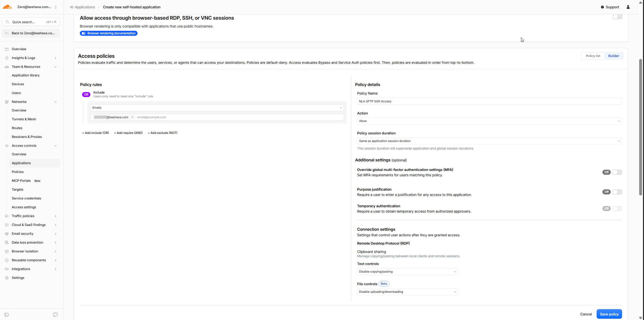The height and width of the screenshot is (320, 644).
Task: Open Browser rendering documentation link
Action: (109, 33)
